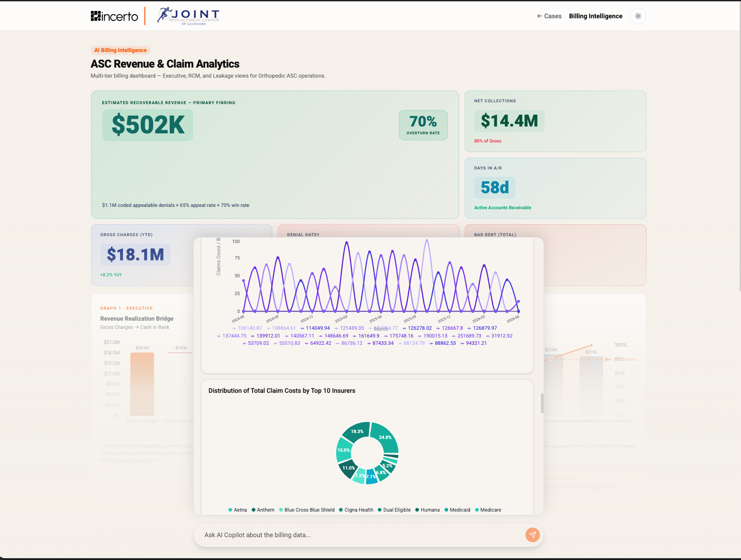Send the AI Copilot message

532,534
